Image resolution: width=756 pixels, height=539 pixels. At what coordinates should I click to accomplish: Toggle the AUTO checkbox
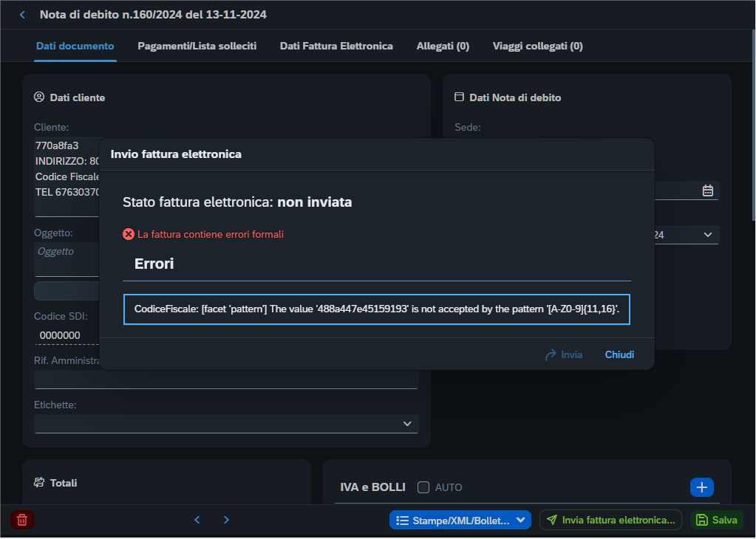(x=423, y=487)
